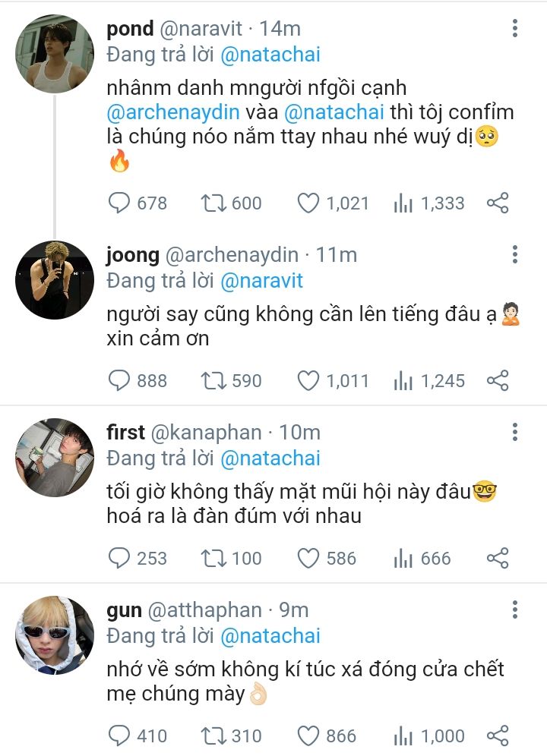547x756 pixels.
Task: Like first's tweet with 586 likes
Action: 308,559
